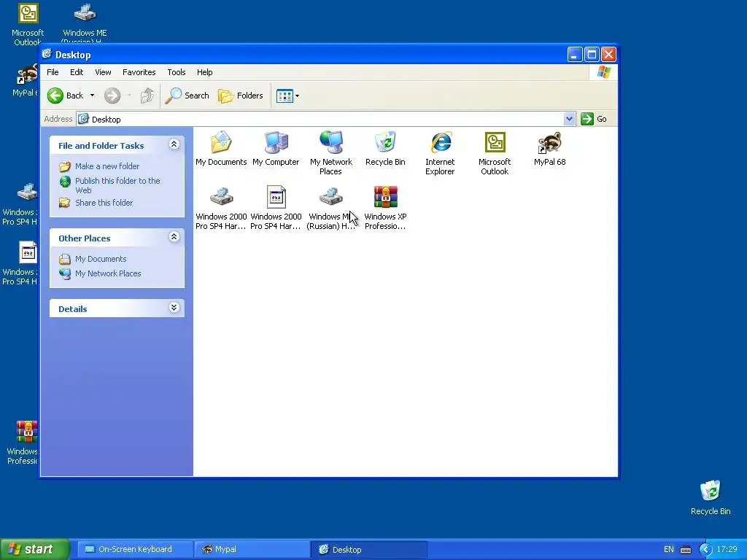The image size is (747, 560).
Task: Select Windows ME drive icon on desktop background
Action: coord(85,23)
